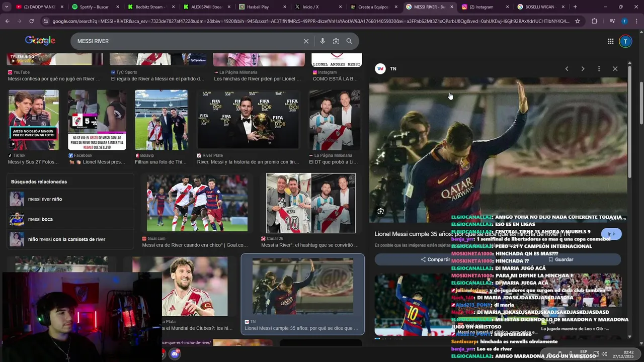Open the Goal.com Messi era de River result
644x362 pixels.
(x=197, y=203)
